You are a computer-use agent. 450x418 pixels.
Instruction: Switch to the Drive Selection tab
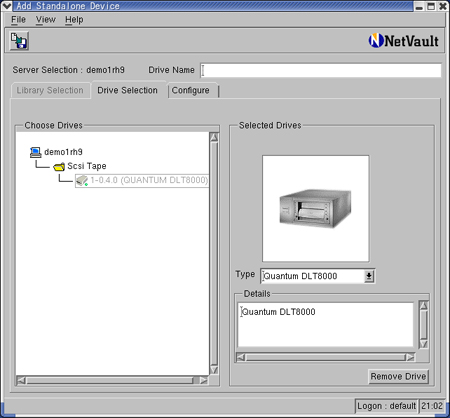pos(127,90)
